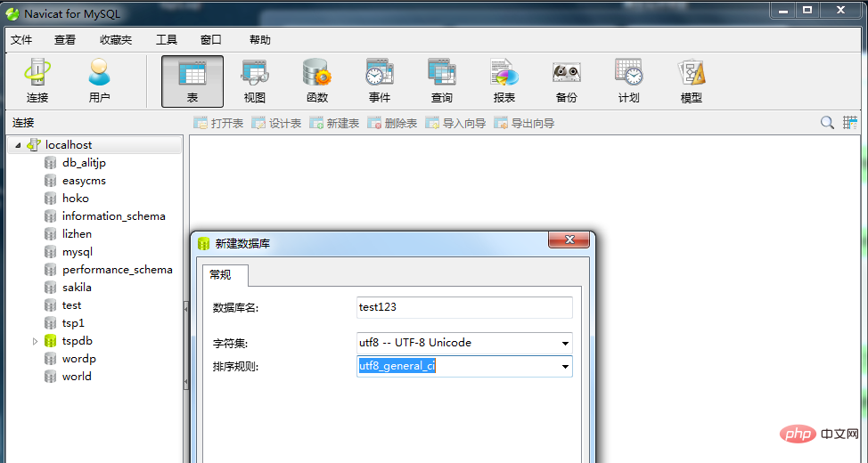
Task: Launch the 导出向导 (Export Wizard)
Action: (524, 123)
